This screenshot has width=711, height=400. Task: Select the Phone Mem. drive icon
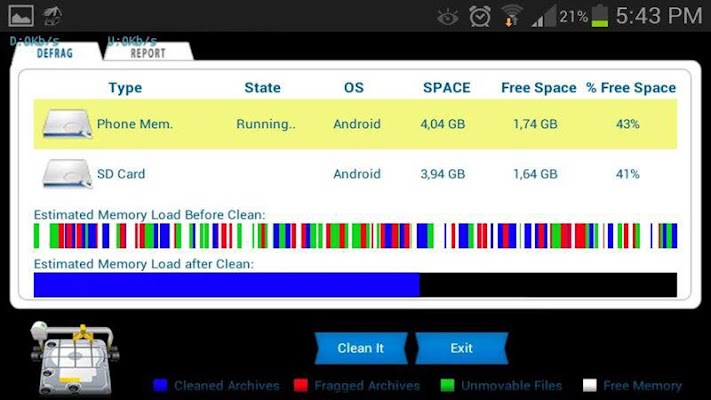tap(67, 123)
